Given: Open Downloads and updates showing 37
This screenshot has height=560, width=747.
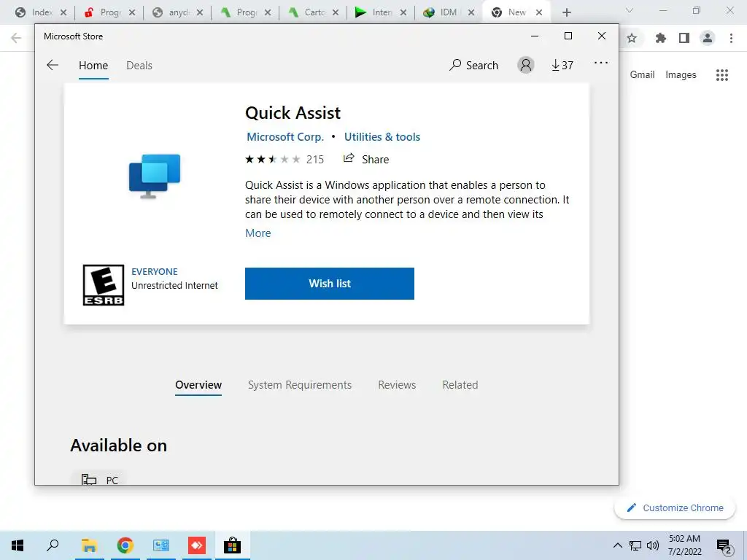Looking at the screenshot, I should pyautogui.click(x=562, y=65).
